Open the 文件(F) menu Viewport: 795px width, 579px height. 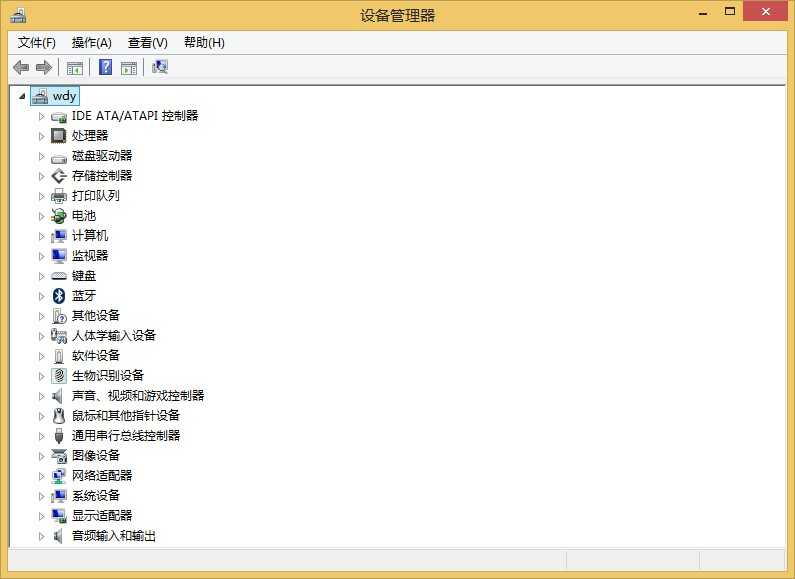click(x=37, y=43)
